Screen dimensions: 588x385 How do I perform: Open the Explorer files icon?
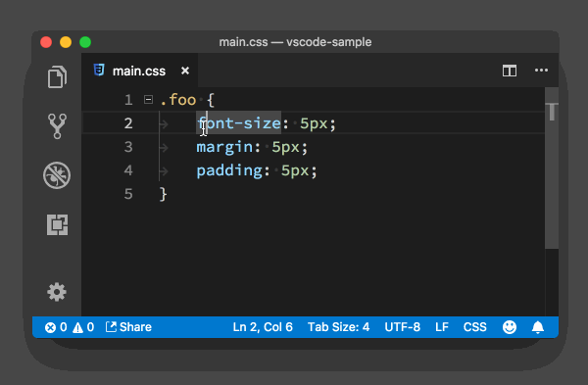click(x=57, y=76)
